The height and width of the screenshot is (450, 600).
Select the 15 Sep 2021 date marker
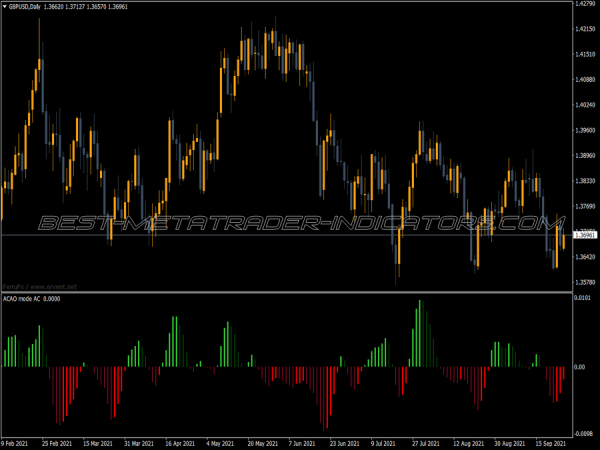point(549,442)
